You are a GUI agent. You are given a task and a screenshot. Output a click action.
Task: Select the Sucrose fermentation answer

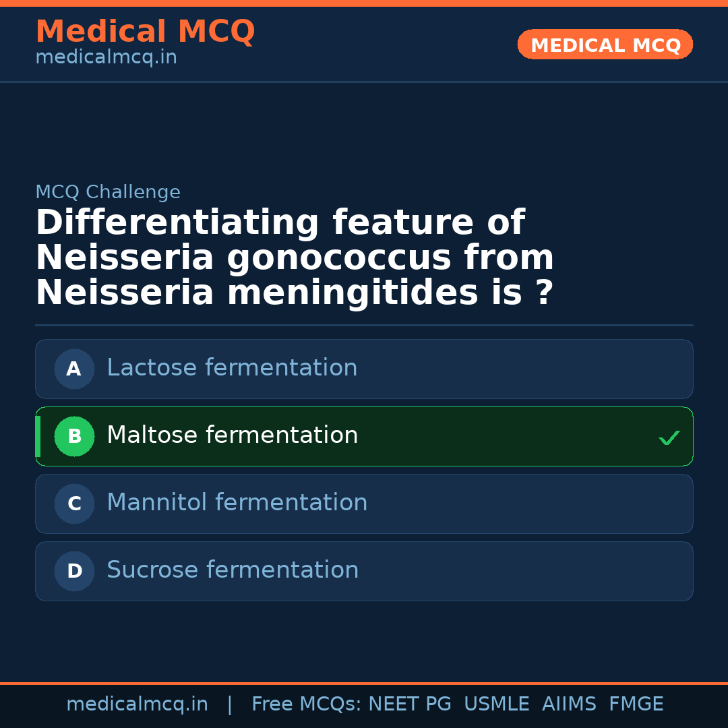[x=233, y=570]
